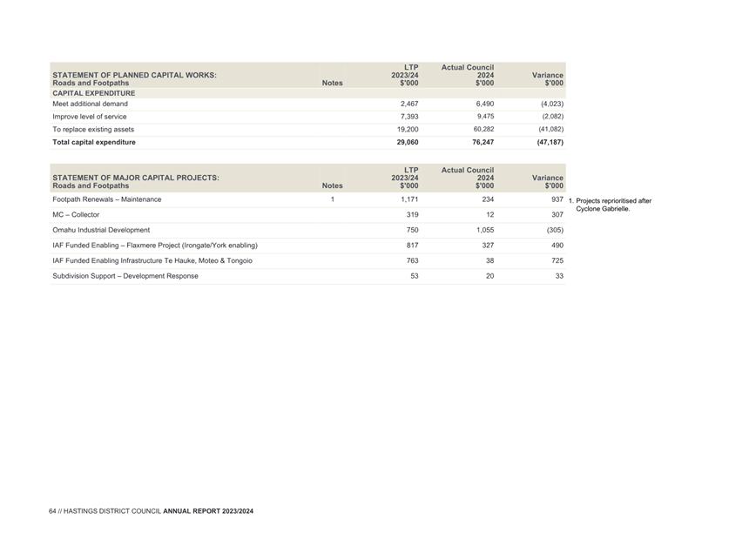Click the page footer 'Annual Report 2023/2024'
This screenshot has height=539, width=756.
pos(208,511)
